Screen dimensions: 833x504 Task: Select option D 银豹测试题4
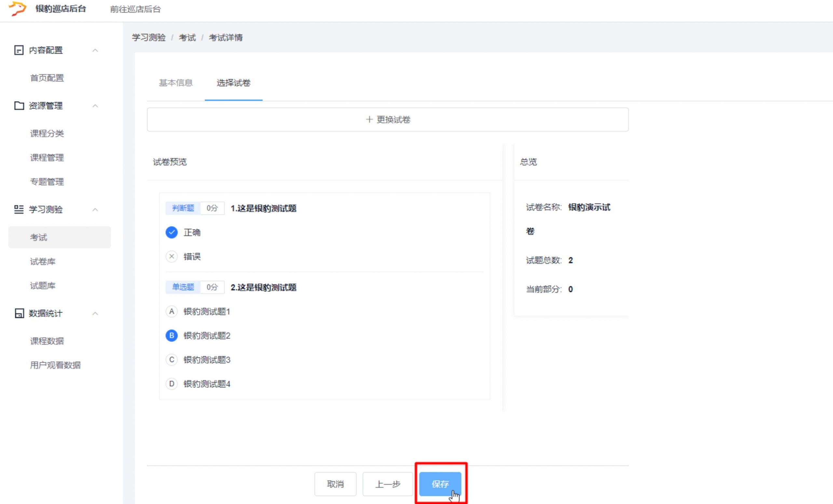(172, 384)
